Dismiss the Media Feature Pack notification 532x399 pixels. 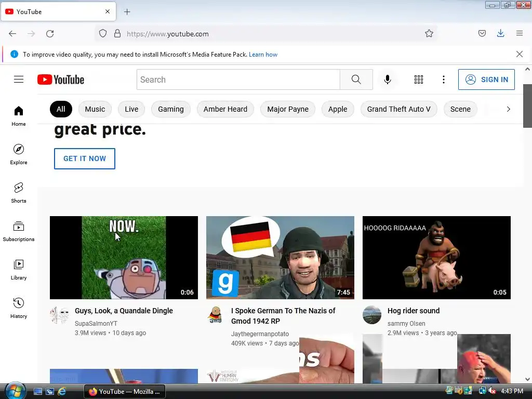click(x=520, y=54)
